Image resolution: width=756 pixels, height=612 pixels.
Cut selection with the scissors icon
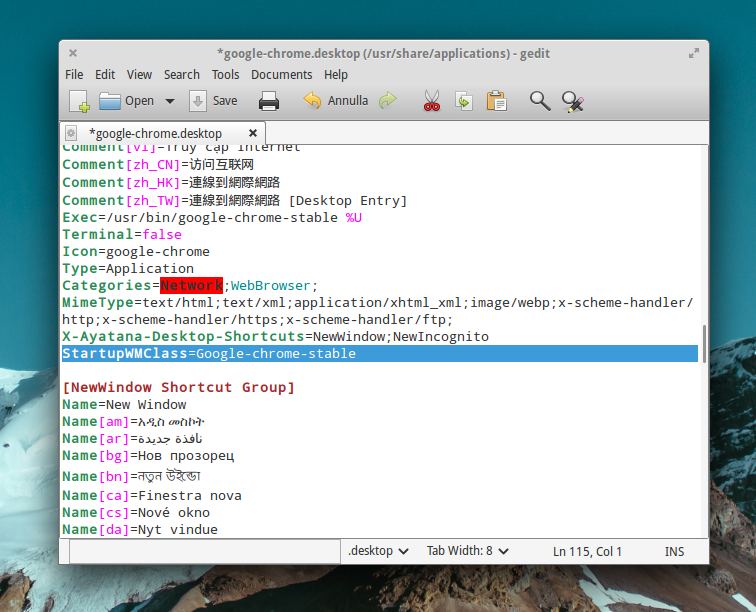point(432,101)
